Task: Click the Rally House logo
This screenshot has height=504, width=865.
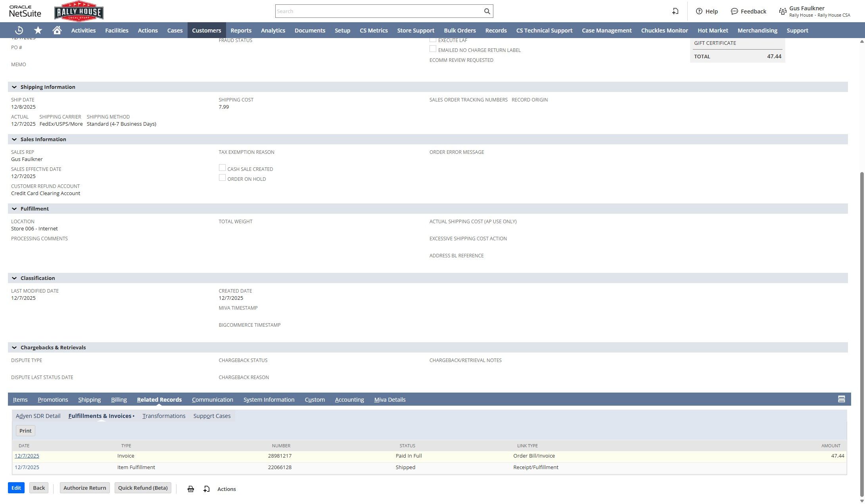Action: (79, 11)
